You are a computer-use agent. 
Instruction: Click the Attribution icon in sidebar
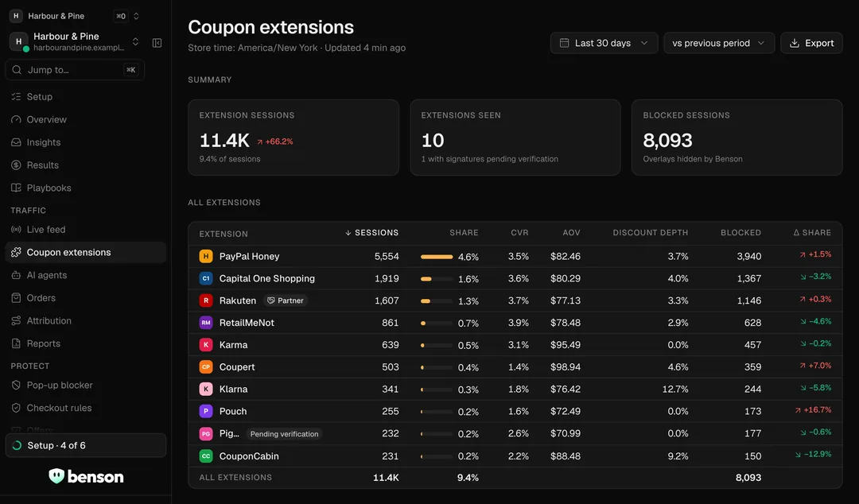click(x=16, y=320)
